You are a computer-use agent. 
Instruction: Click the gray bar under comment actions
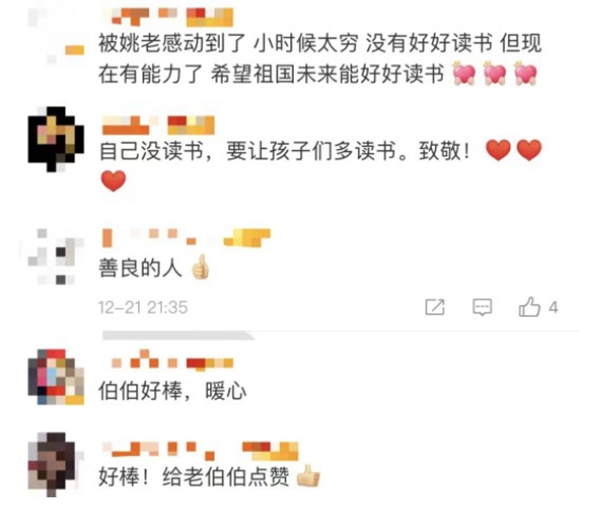tap(178, 336)
